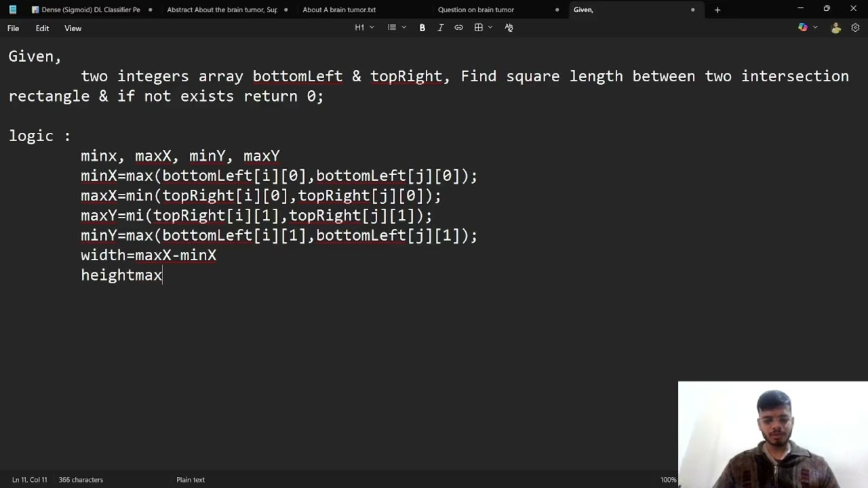The image size is (868, 488).
Task: Close the Dense (Sigmoid) DL Classifier tab via its dot
Action: pyautogui.click(x=150, y=9)
